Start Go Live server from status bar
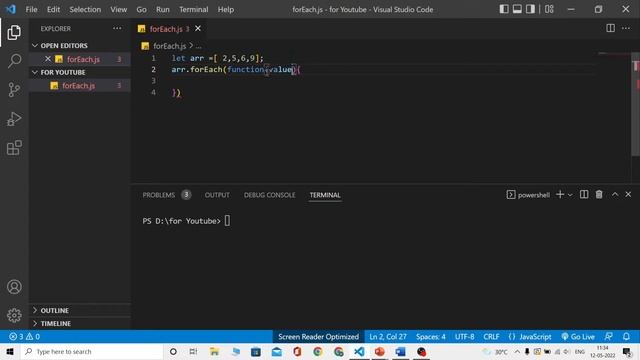Viewport: 640px width, 360px height. [x=578, y=337]
